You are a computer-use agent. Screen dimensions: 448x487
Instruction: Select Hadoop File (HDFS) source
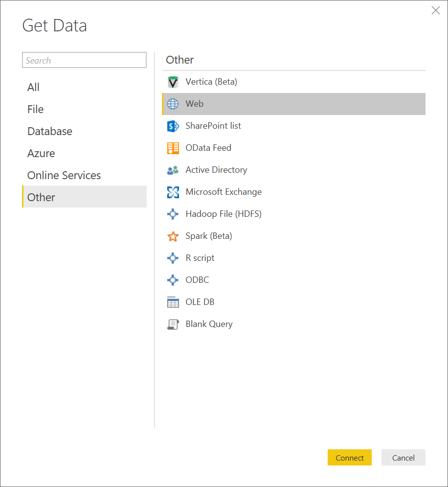[293, 214]
